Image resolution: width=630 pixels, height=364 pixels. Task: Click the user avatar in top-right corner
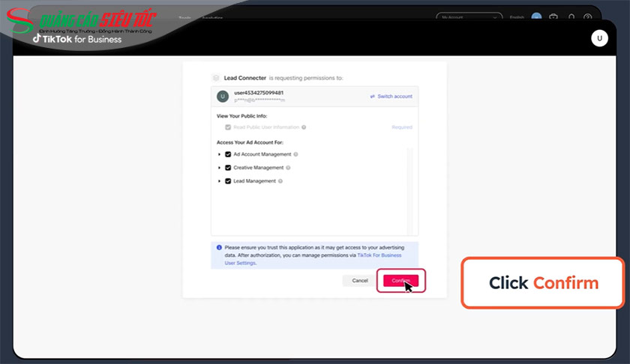599,39
